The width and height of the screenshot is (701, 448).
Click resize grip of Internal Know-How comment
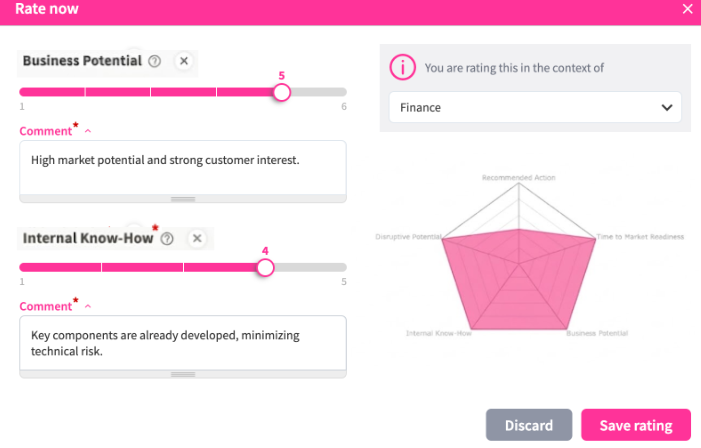click(x=183, y=374)
